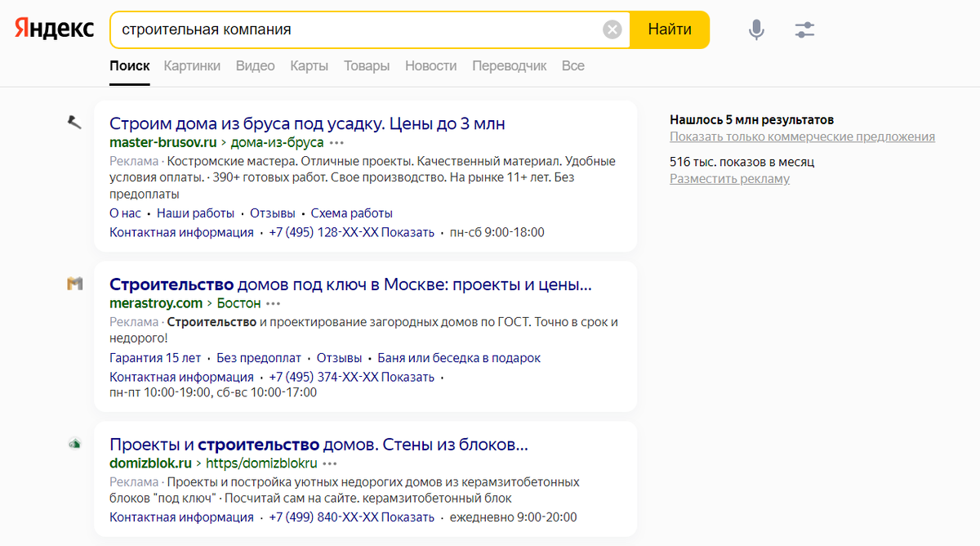Click the 516 тыс. показов в месяц text
980x546 pixels.
[742, 162]
